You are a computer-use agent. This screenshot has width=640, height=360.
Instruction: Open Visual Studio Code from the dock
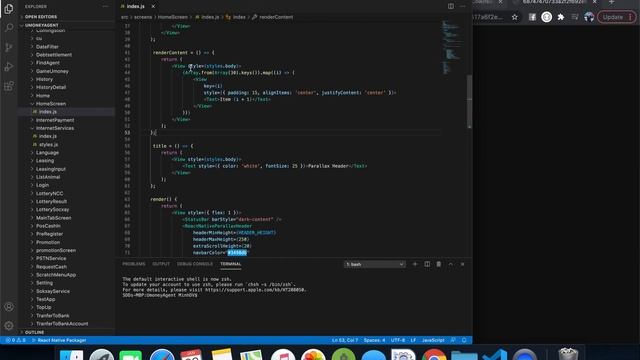pos(494,356)
